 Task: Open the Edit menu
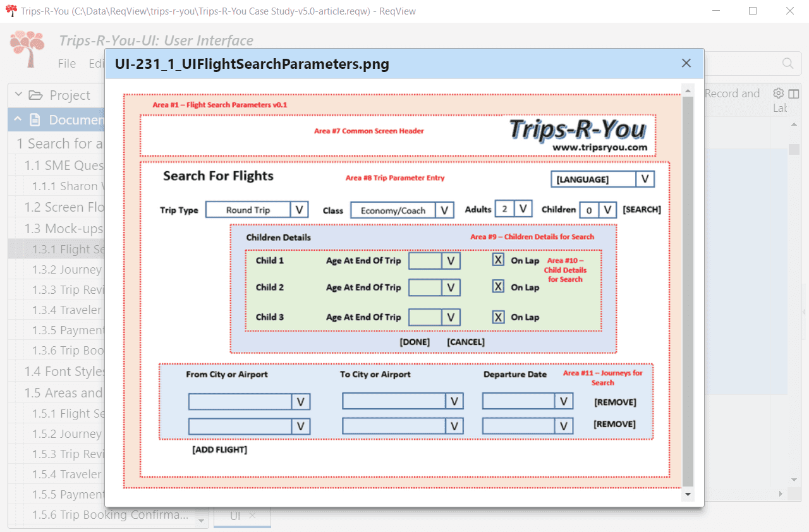coord(97,63)
